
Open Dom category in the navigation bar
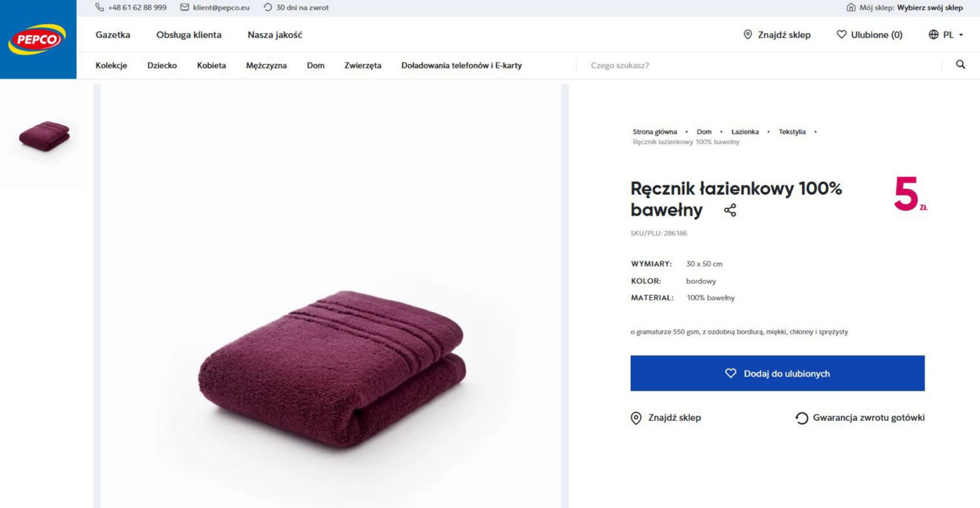(x=316, y=65)
